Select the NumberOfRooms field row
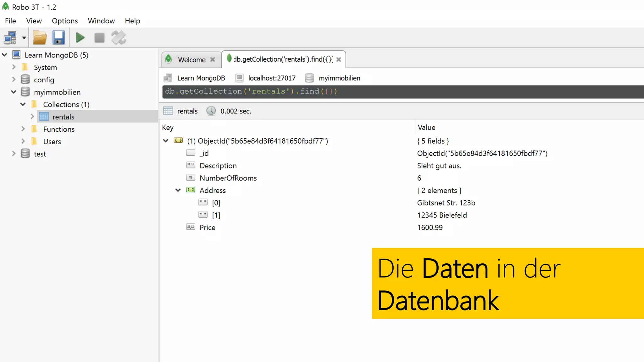 [x=402, y=178]
